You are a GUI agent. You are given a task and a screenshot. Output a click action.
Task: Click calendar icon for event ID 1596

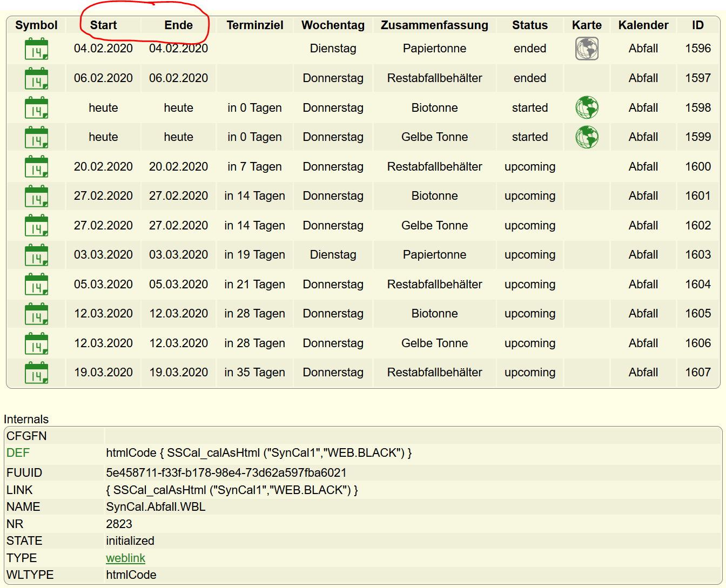click(36, 49)
